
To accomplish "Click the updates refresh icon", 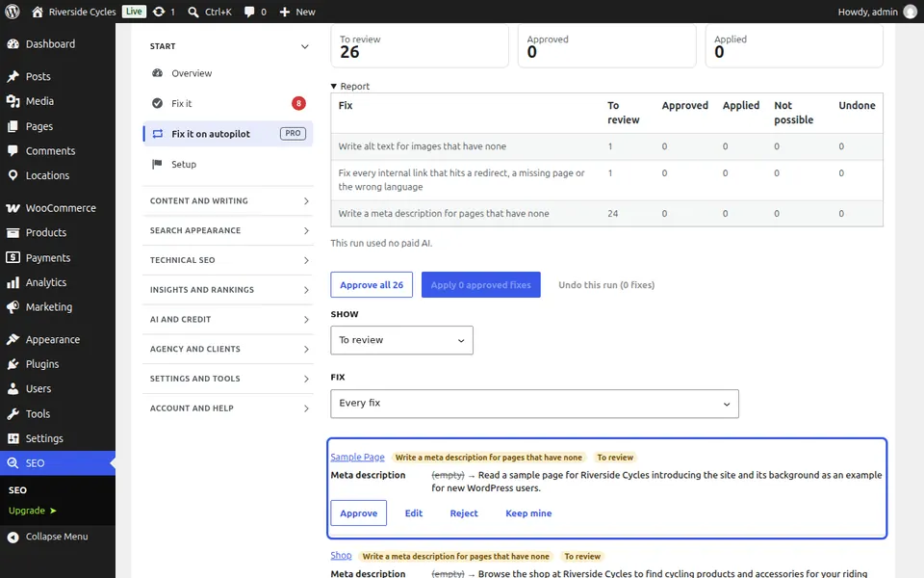I will click(159, 12).
